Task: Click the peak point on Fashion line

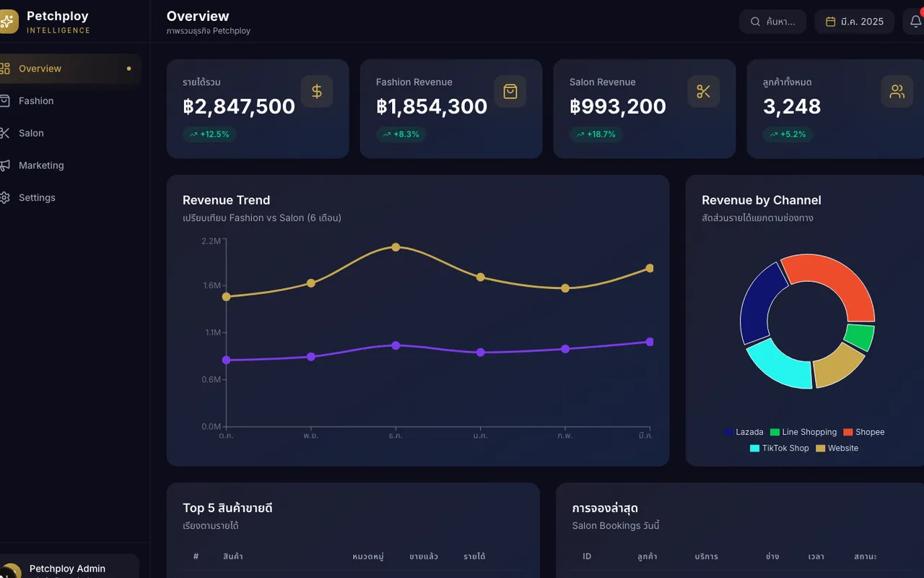Action: point(396,247)
